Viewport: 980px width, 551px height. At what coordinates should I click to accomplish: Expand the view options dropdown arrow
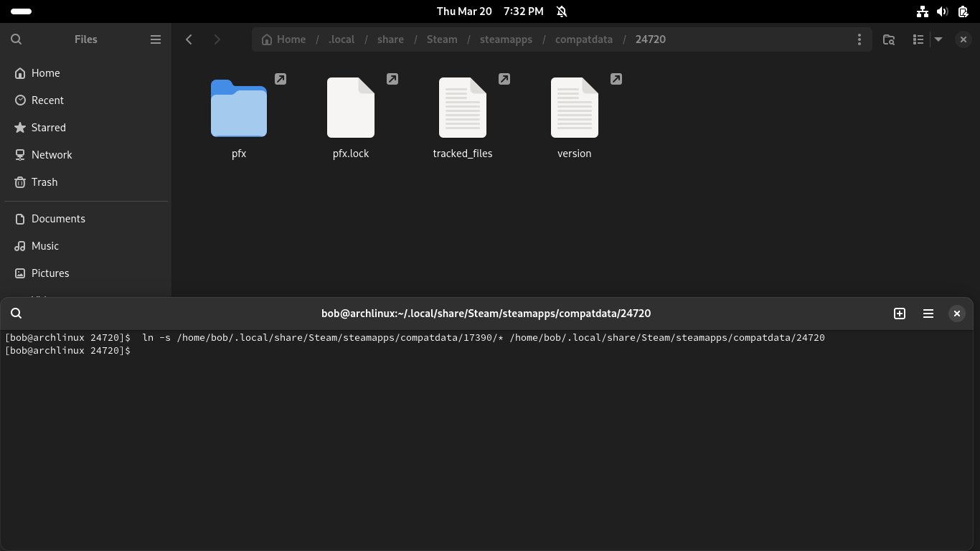pos(938,39)
